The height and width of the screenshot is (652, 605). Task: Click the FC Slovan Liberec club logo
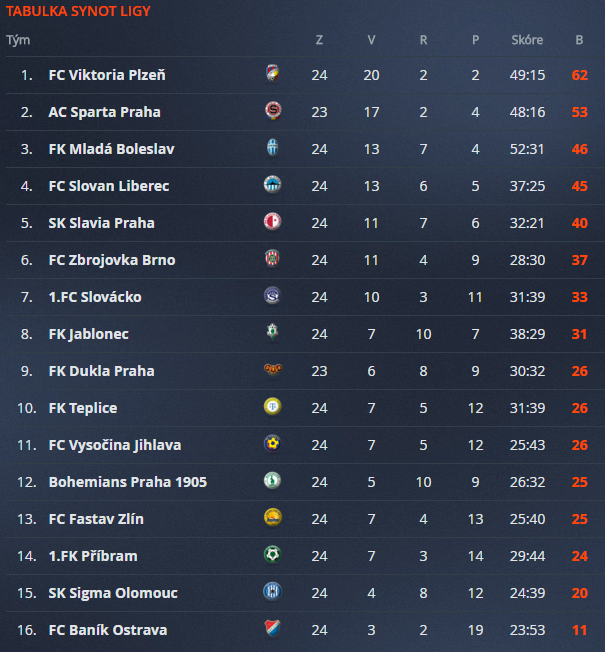click(273, 186)
